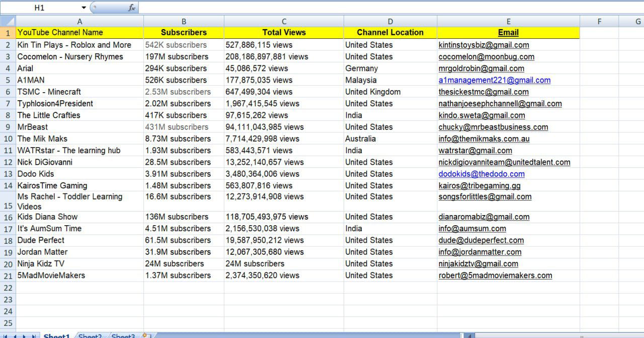Click the next-sheet navigation arrow
644x338 pixels.
click(x=24, y=335)
